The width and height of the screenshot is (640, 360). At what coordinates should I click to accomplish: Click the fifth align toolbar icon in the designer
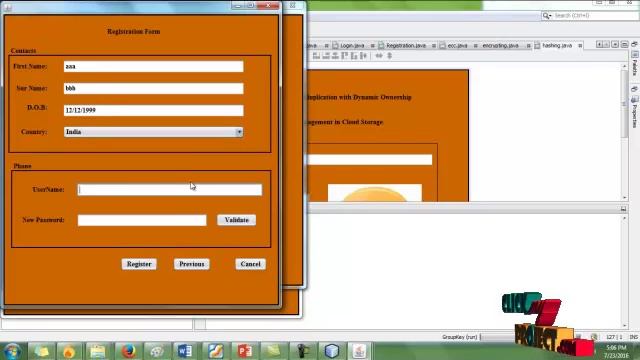coord(354,56)
